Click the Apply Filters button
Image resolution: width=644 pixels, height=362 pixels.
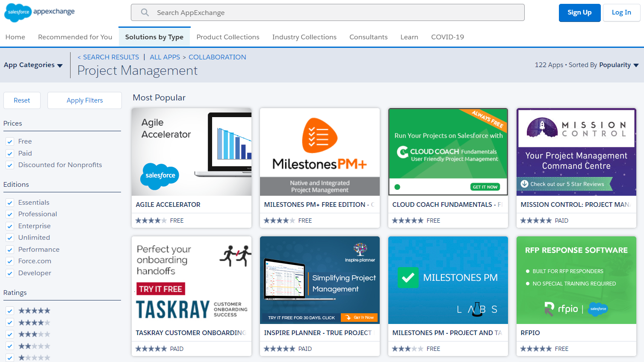84,100
